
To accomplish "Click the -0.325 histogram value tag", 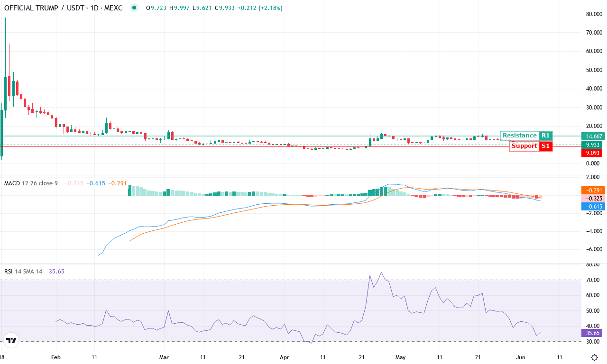I will click(x=593, y=198).
